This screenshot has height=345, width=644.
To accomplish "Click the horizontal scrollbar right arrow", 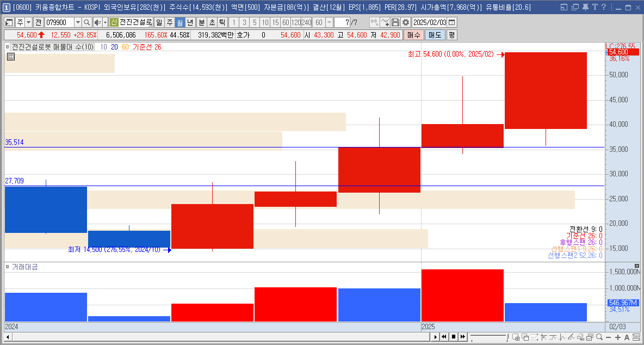I will (435, 337).
